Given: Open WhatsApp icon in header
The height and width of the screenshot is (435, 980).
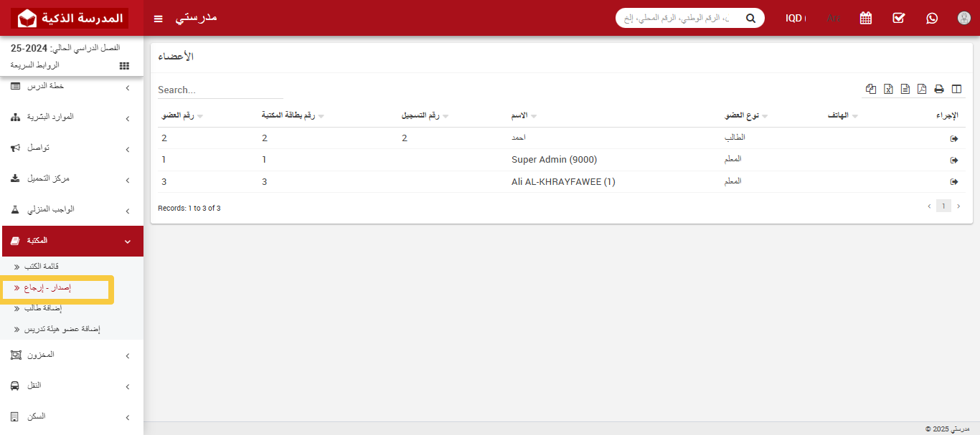Looking at the screenshot, I should (932, 18).
